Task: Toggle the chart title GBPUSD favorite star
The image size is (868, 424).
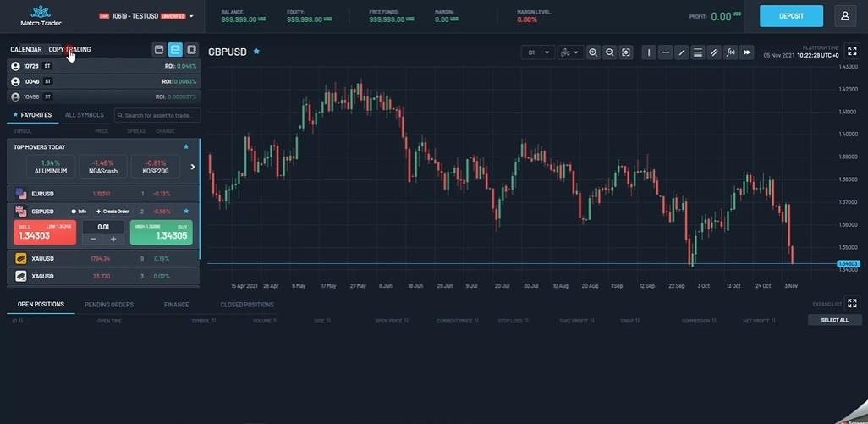Action: click(x=256, y=51)
